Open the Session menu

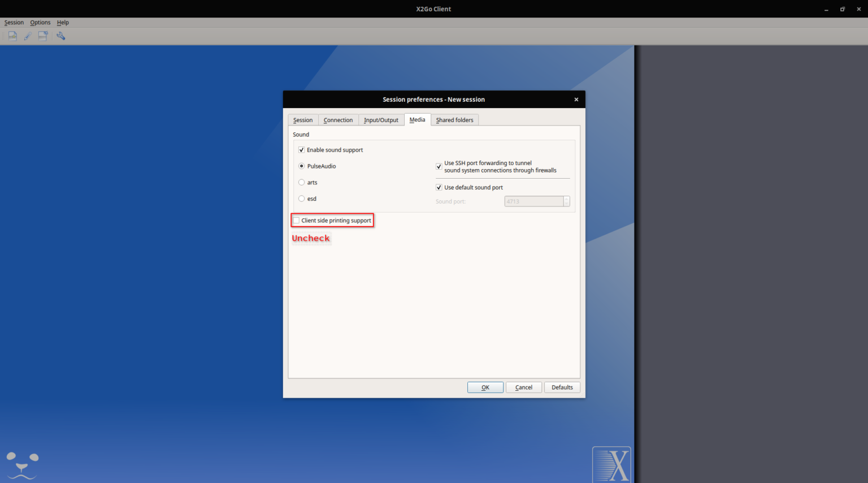point(14,23)
